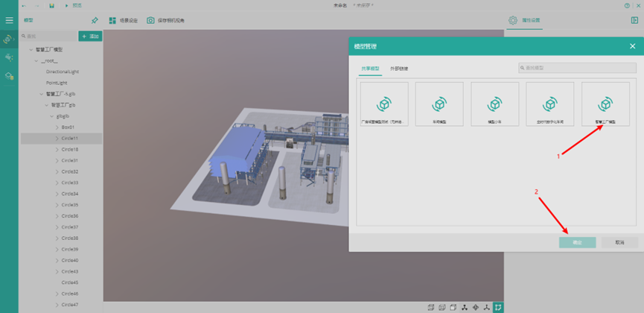Viewport: 644px width, 313px height.
Task: Select Circle45 in the tree
Action: tap(70, 282)
